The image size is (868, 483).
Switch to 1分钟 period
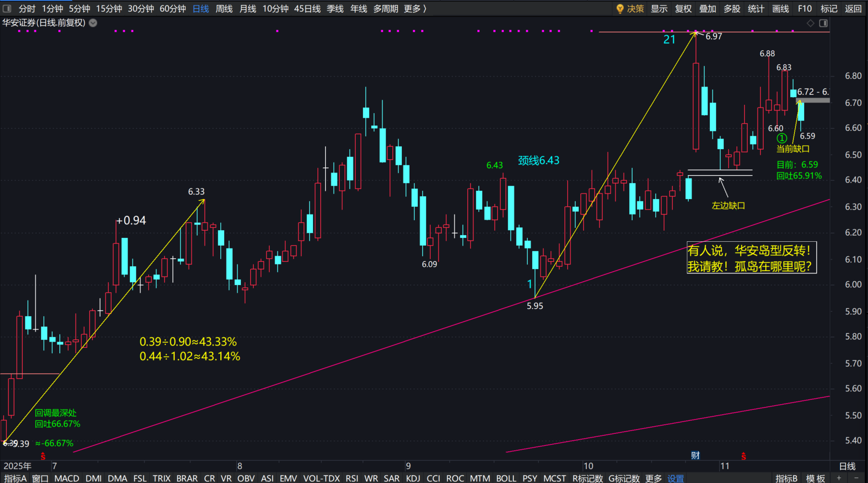click(x=52, y=8)
